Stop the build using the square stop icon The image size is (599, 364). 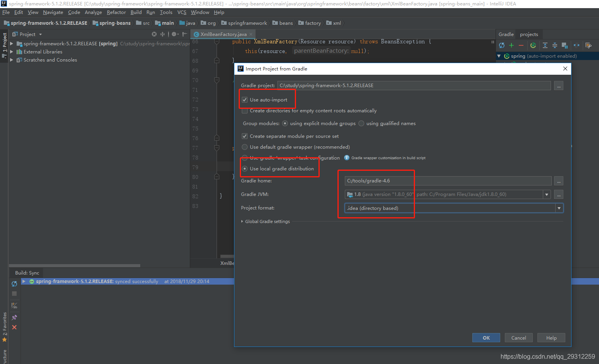point(14,294)
